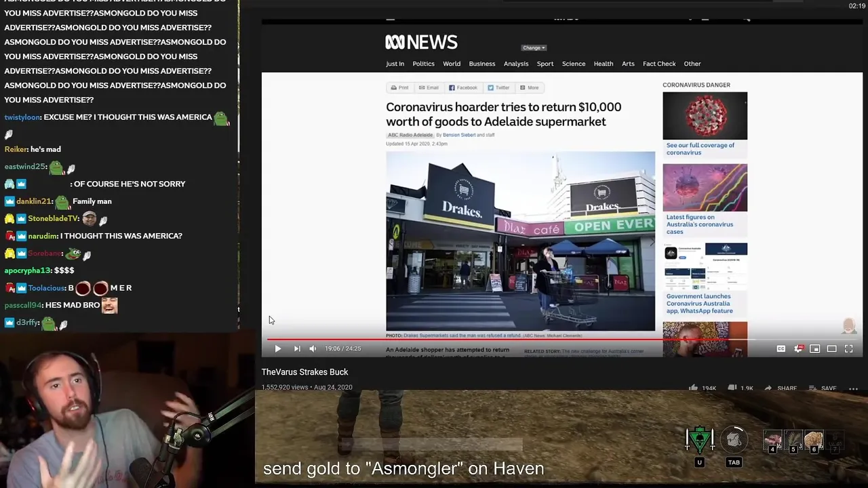Dislike the video, thumbs down 1.9K
The image size is (868, 488).
pos(741,388)
